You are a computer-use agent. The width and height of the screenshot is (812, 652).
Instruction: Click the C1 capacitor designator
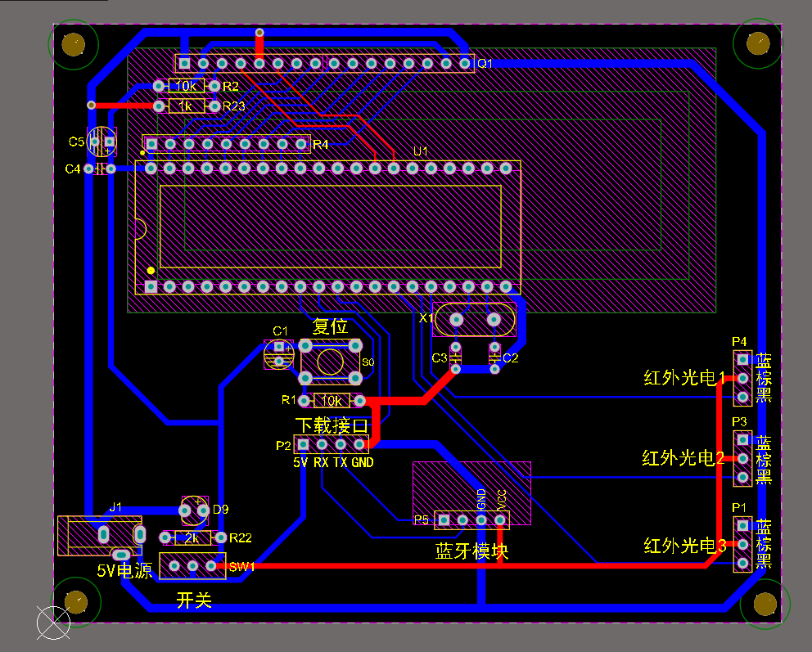[280, 330]
